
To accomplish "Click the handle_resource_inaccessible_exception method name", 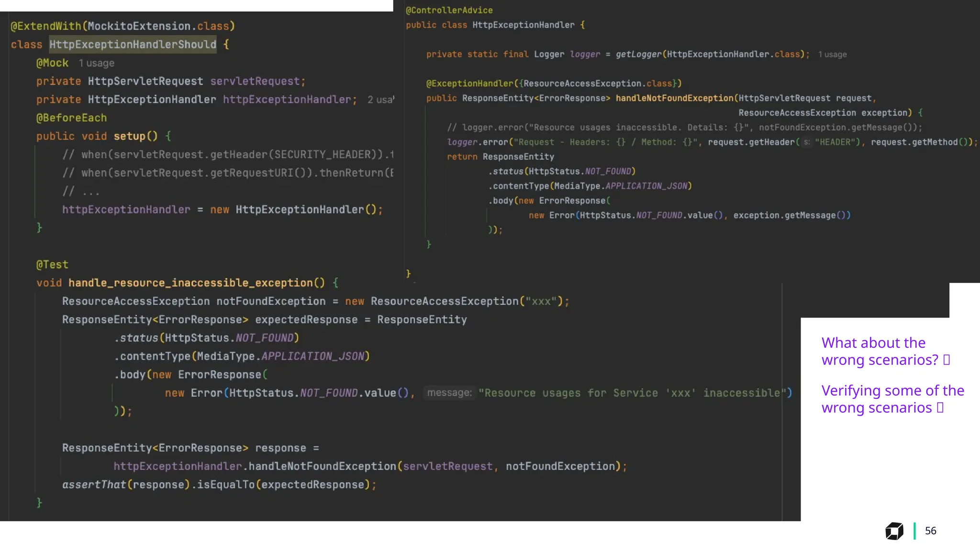I will click(190, 283).
